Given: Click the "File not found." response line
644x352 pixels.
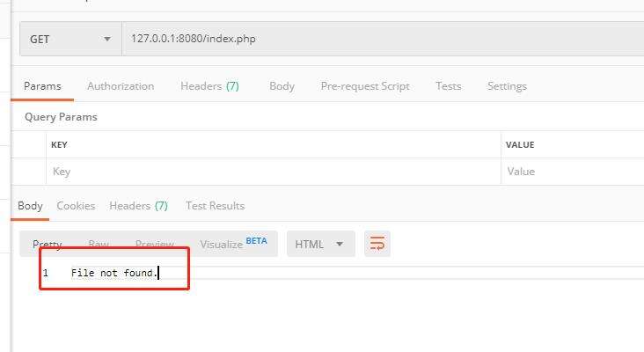Looking at the screenshot, I should pyautogui.click(x=114, y=274).
